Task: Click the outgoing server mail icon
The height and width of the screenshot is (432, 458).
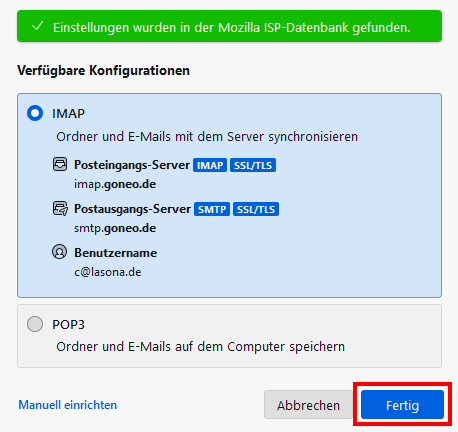Action: [x=60, y=208]
